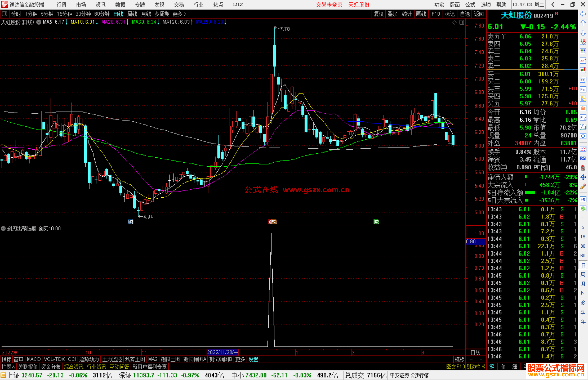Open the 公式 menu
Viewport: 588px width, 380px height.
[470, 4]
